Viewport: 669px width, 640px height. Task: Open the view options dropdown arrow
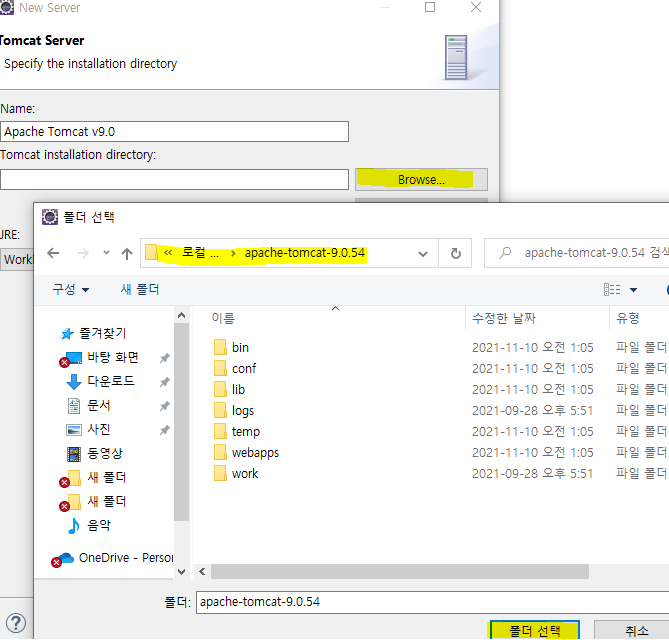tap(634, 290)
